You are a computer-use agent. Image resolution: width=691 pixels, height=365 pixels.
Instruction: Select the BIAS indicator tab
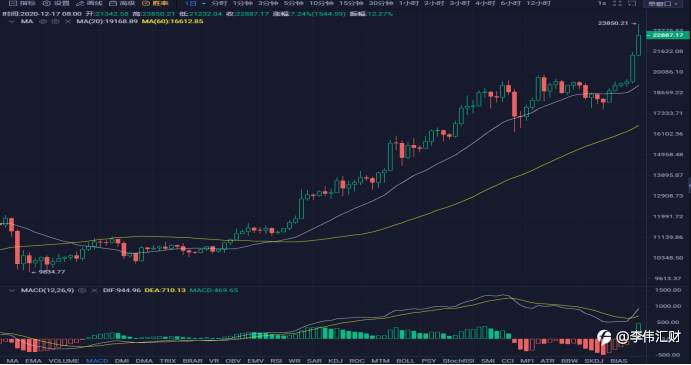[618, 361]
